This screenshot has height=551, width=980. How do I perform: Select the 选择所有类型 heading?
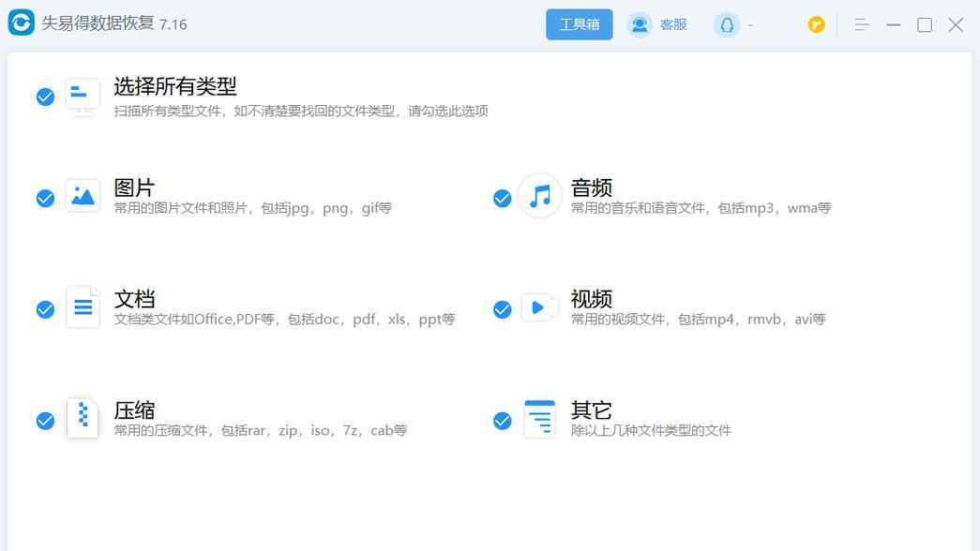[175, 86]
